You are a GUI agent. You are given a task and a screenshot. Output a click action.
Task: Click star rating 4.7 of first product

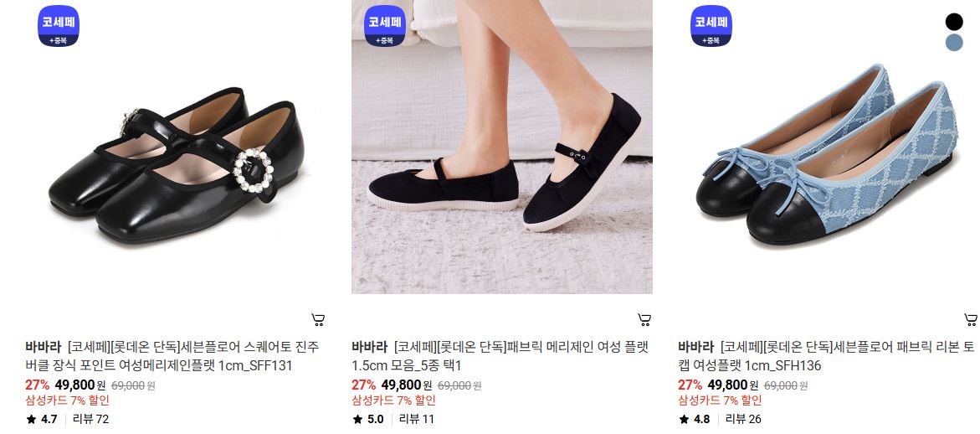pyautogui.click(x=42, y=419)
